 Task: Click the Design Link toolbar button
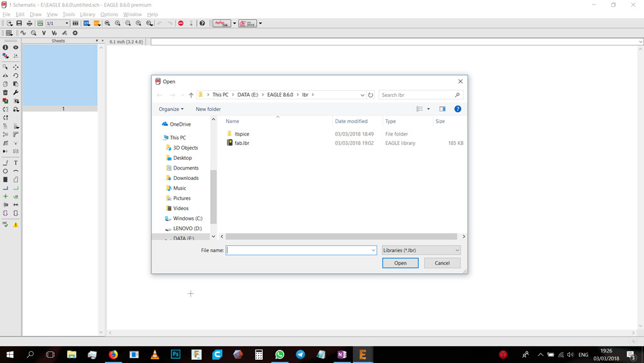point(222,23)
